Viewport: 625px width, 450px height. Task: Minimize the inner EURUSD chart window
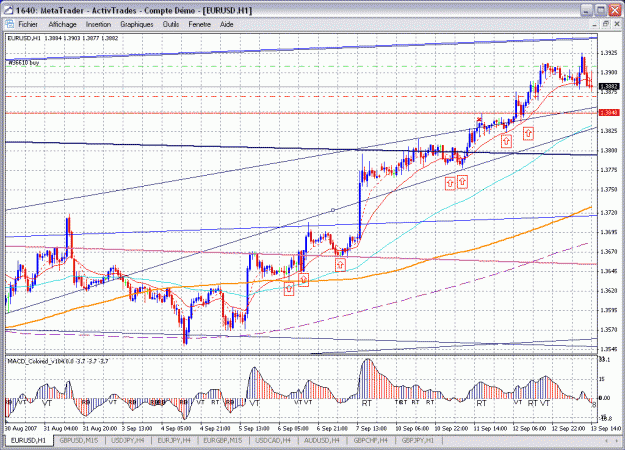click(594, 24)
